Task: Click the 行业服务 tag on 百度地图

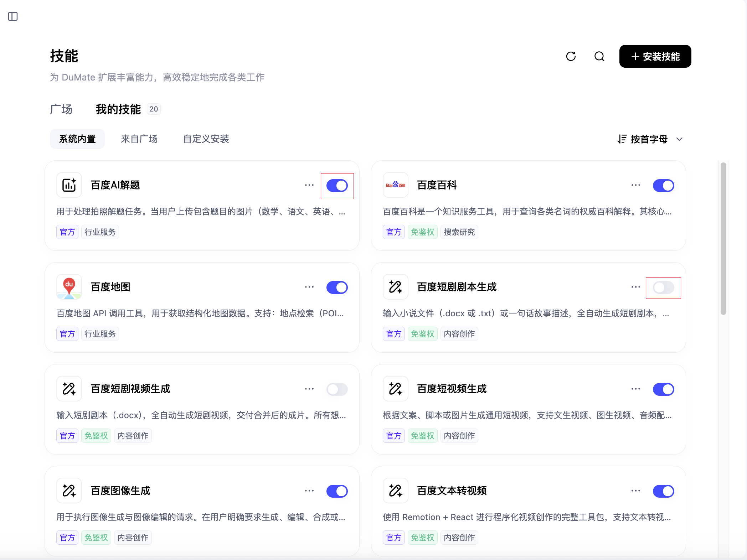Action: (x=100, y=334)
